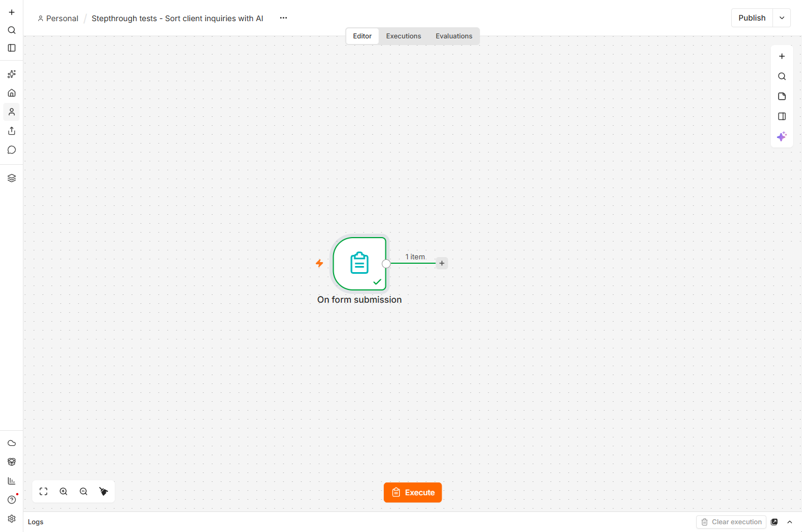Toggle the side panel icon in canvas toolbar
Screen dimensions: 802x532
coord(782,116)
